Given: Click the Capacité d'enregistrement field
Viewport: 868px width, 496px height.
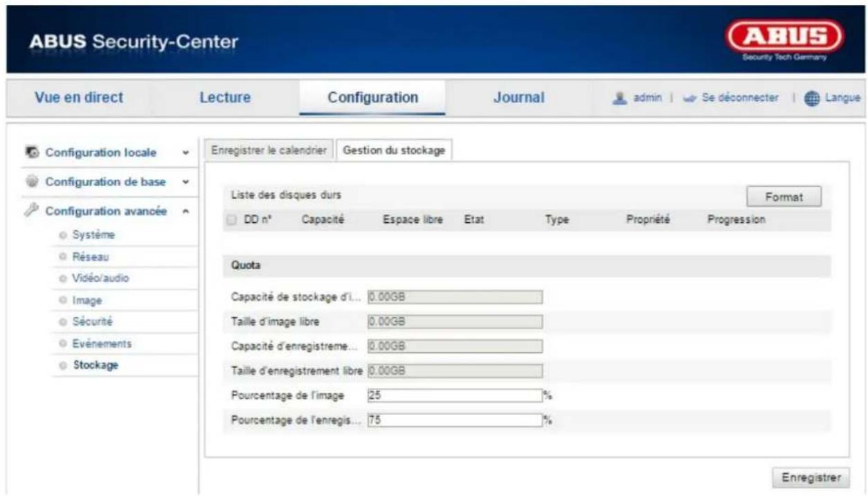Looking at the screenshot, I should (454, 346).
